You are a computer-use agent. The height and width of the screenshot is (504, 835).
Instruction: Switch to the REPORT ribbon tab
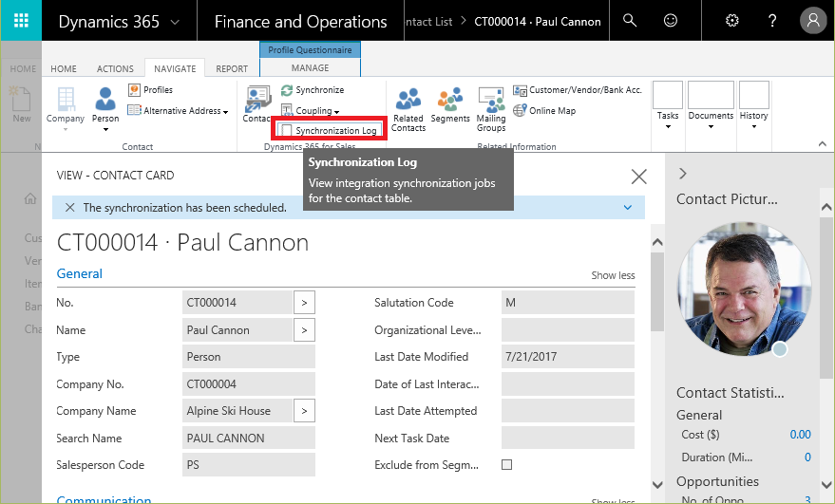tap(232, 68)
